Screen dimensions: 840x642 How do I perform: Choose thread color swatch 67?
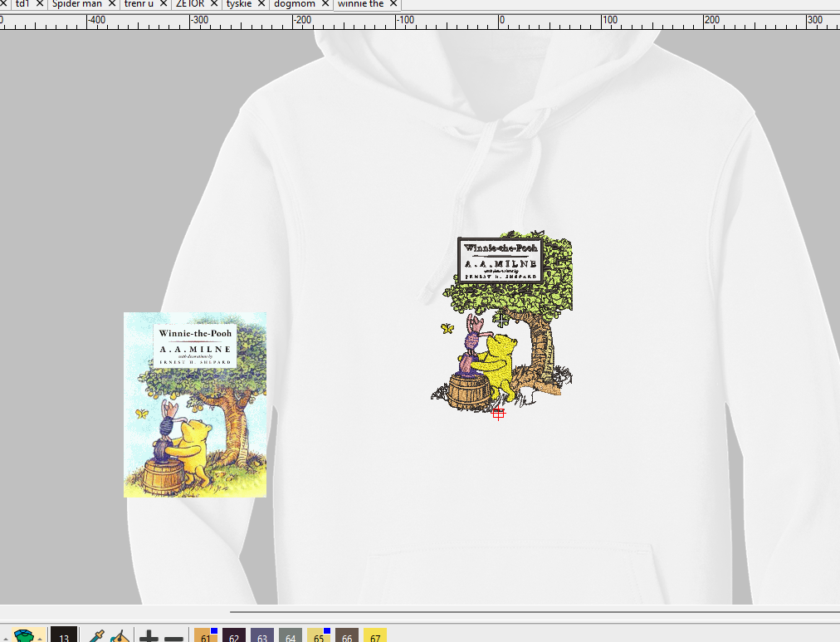(x=375, y=635)
